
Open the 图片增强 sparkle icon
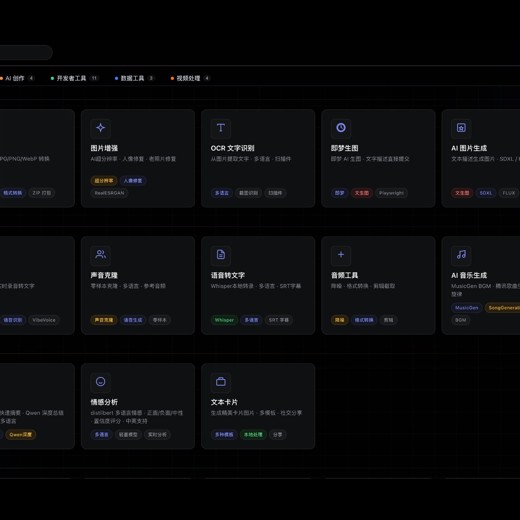101,128
